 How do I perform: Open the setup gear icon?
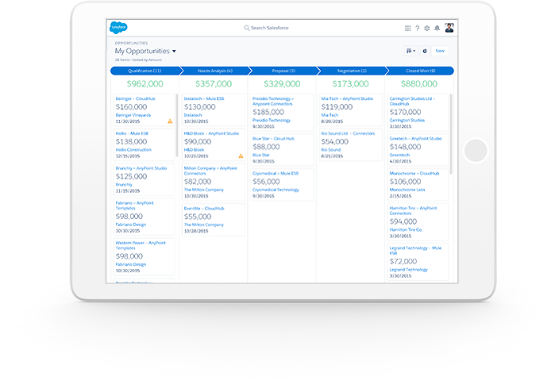[427, 28]
